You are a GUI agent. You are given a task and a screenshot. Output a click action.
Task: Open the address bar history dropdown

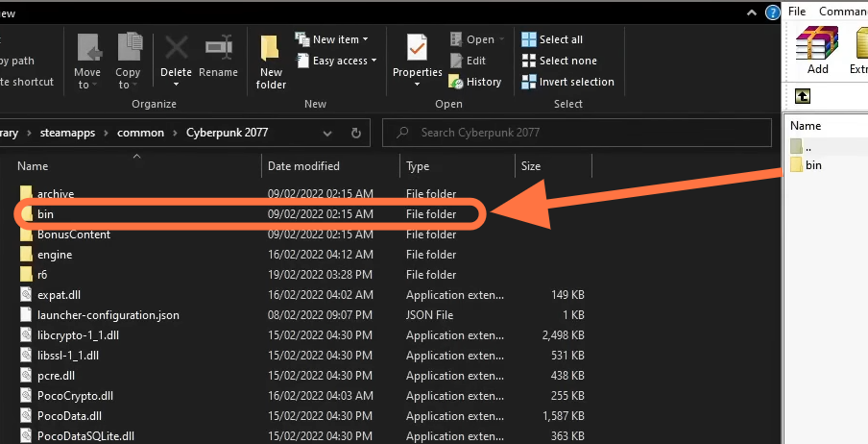click(327, 133)
